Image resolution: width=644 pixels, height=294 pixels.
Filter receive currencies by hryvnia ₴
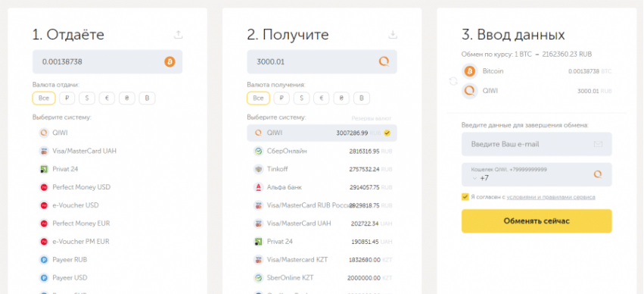[x=341, y=99]
